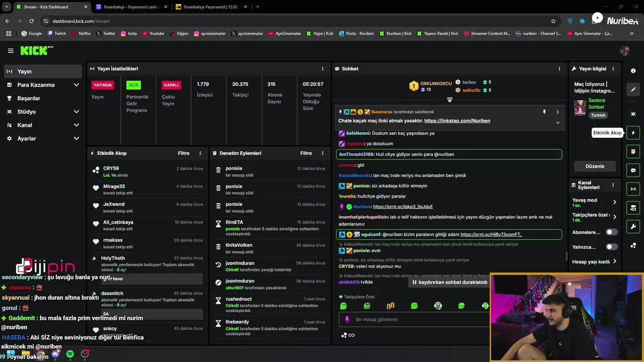The width and height of the screenshot is (644, 362).
Task: Click the Kick logo
Action: pos(36,50)
